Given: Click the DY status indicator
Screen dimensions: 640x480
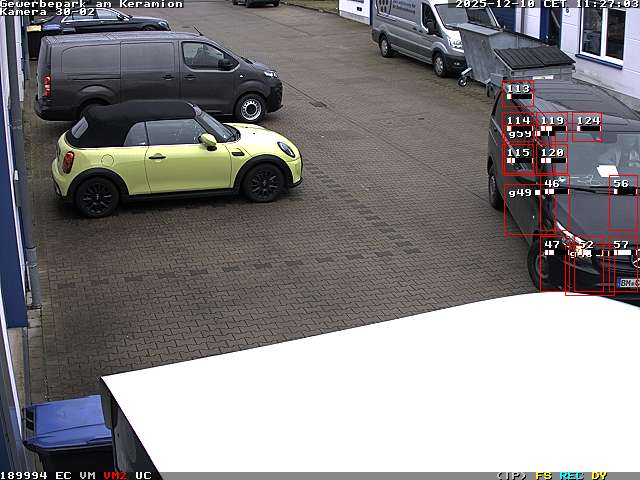Looking at the screenshot, I should 599,475.
